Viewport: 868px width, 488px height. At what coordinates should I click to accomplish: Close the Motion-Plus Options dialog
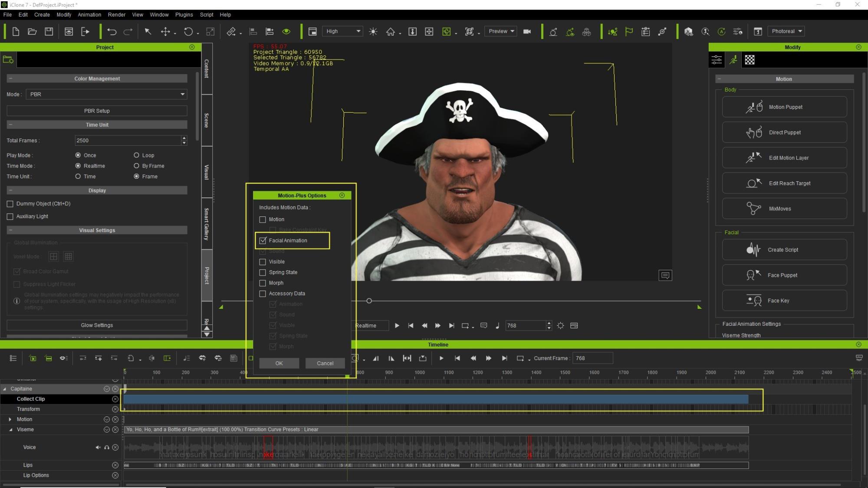(342, 195)
